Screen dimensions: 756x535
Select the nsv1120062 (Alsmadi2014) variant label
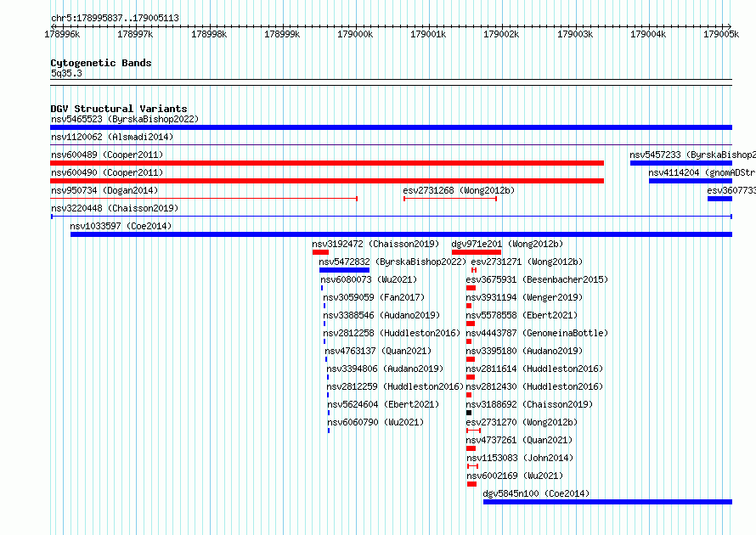(x=112, y=137)
